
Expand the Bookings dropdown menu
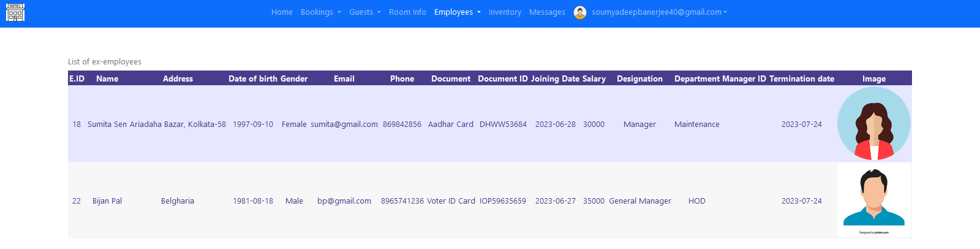tap(320, 12)
